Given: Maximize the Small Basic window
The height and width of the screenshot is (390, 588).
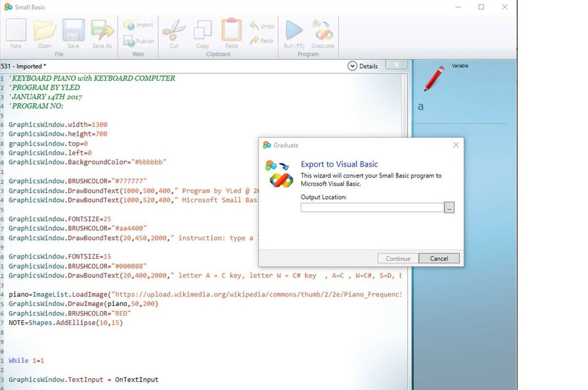Looking at the screenshot, I should [481, 7].
